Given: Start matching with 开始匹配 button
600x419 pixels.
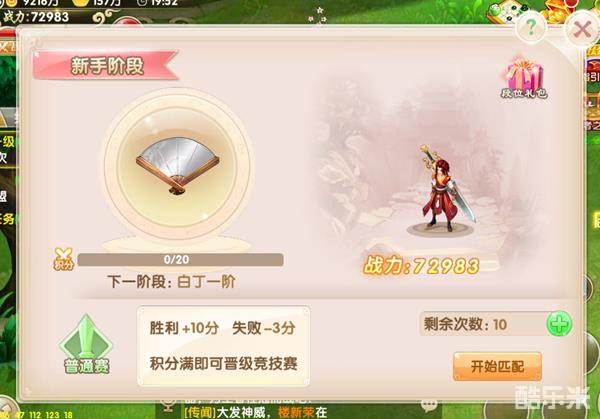Looking at the screenshot, I should [x=497, y=367].
